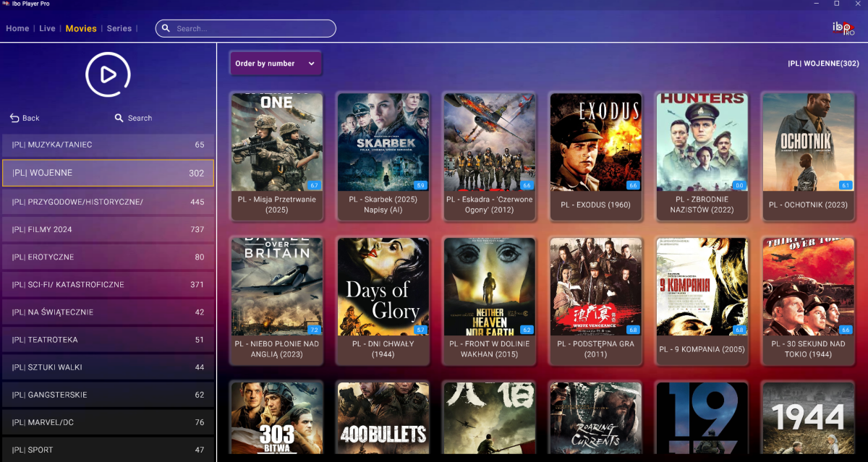Click the top search bar magnifier icon
Viewport: 868px width, 462px height.
click(x=166, y=28)
